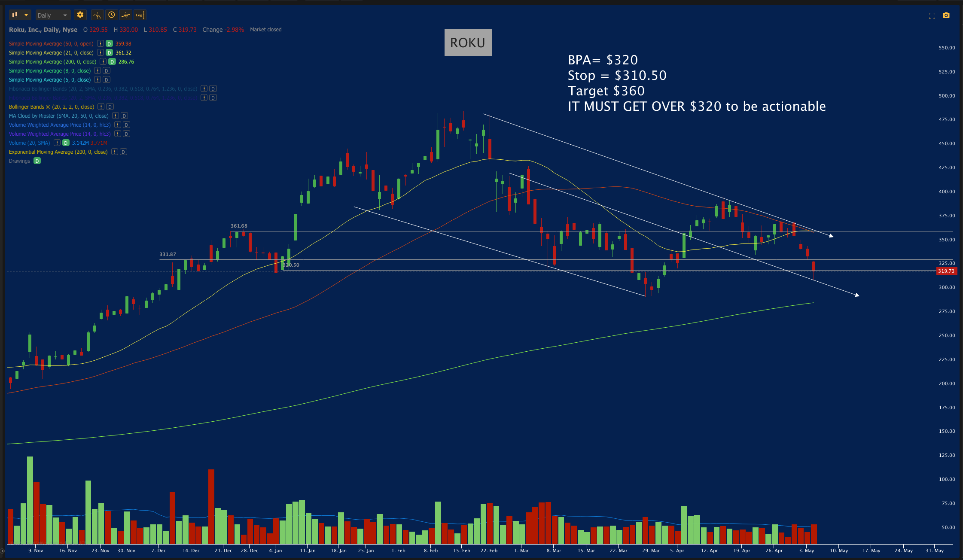Enter fullscreen chart mode
963x560 pixels.
[x=932, y=15]
